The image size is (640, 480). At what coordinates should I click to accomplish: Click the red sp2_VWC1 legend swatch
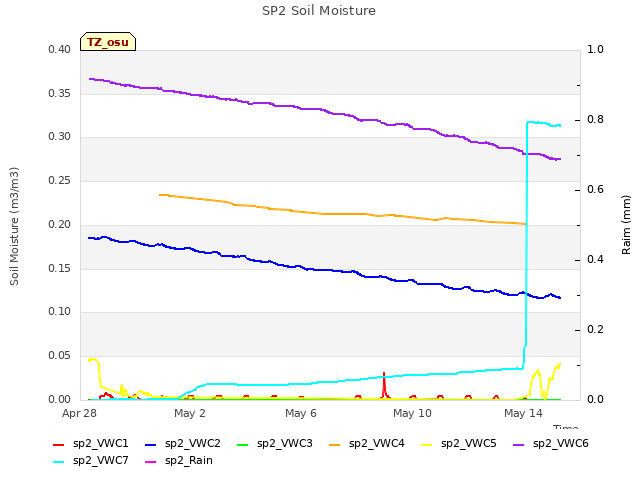pos(59,445)
